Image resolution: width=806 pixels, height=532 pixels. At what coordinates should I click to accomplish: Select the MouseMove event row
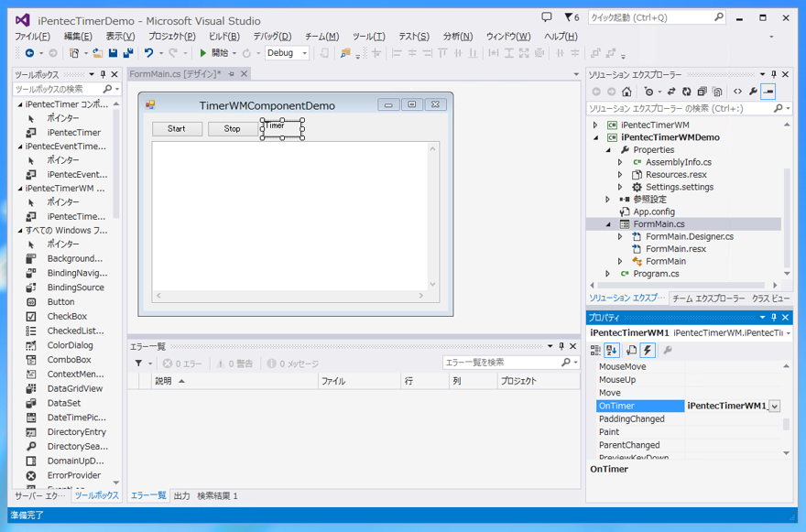pyautogui.click(x=689, y=366)
